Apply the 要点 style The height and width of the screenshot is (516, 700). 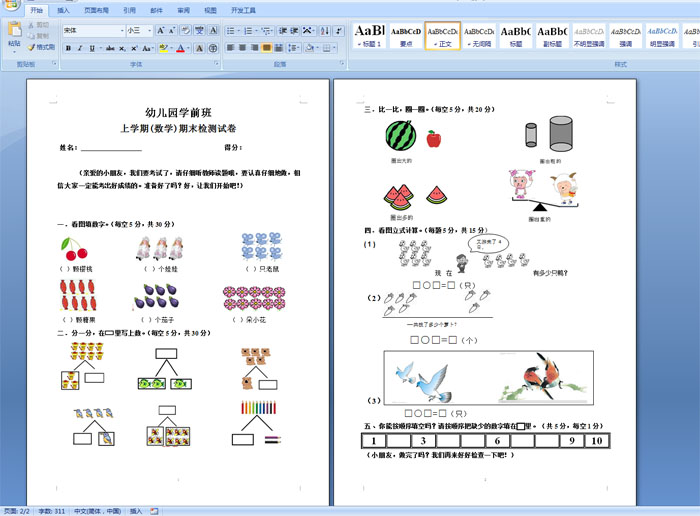pyautogui.click(x=406, y=36)
